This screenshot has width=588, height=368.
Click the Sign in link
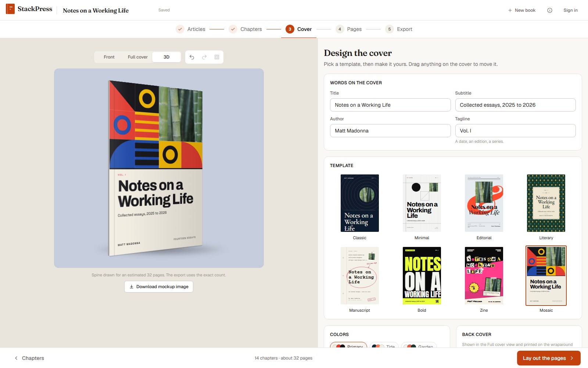(570, 10)
